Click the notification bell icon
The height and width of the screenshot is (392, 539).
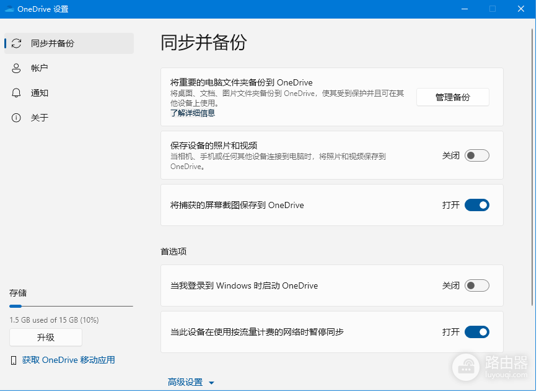pyautogui.click(x=16, y=93)
